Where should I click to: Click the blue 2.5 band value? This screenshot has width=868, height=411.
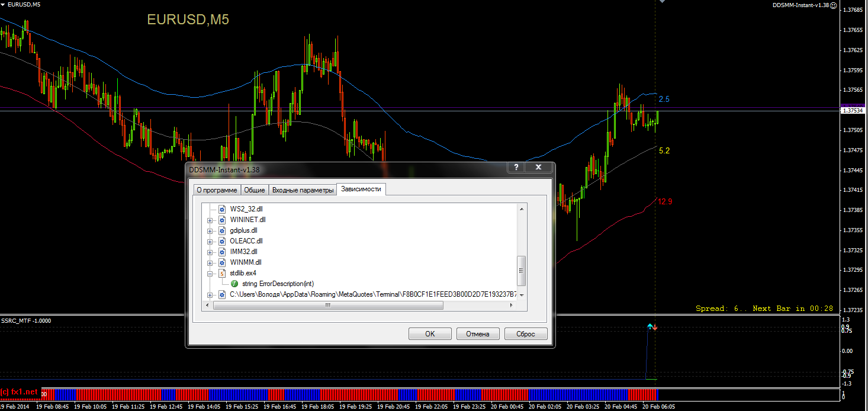pos(664,99)
